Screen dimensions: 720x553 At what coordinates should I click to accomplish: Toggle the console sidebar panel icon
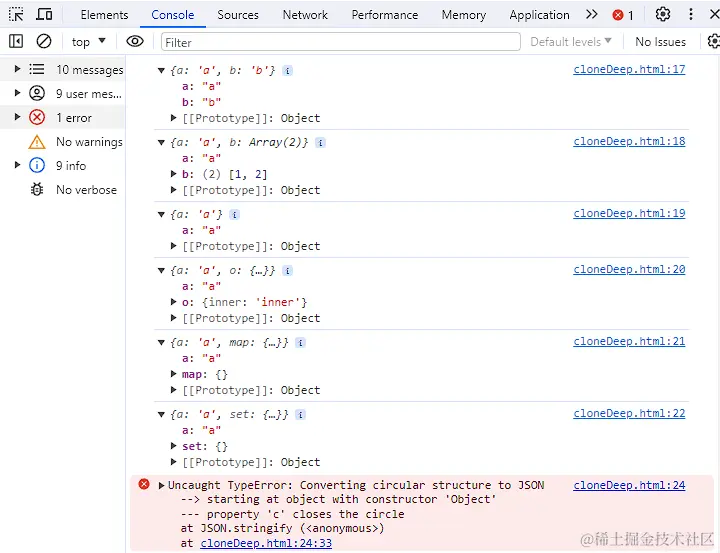point(16,41)
